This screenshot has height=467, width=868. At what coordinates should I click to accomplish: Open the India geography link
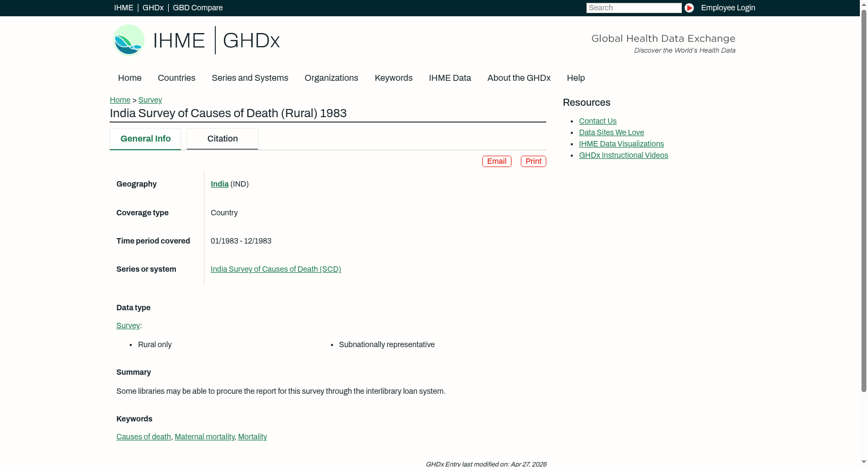pyautogui.click(x=220, y=184)
